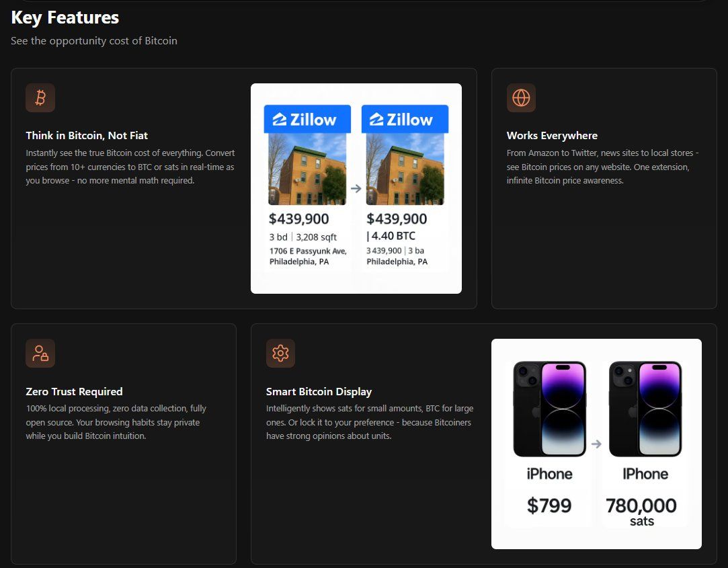Screen dimensions: 728x568
Task: Click the Key Features heading
Action: (65, 17)
